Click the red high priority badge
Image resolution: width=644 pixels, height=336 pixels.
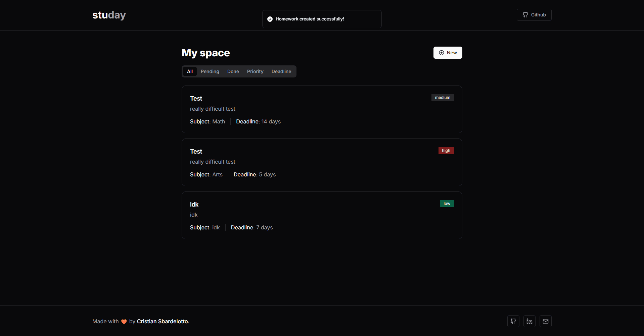pos(446,151)
